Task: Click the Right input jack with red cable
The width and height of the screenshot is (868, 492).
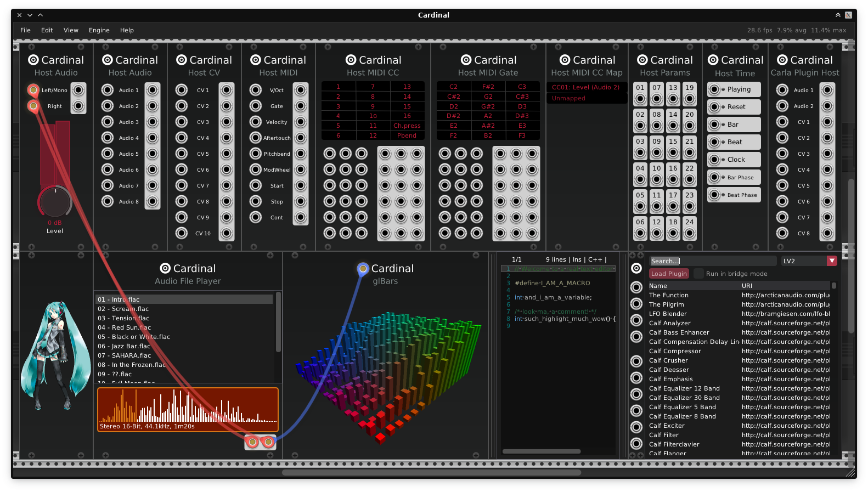Action: (x=33, y=105)
